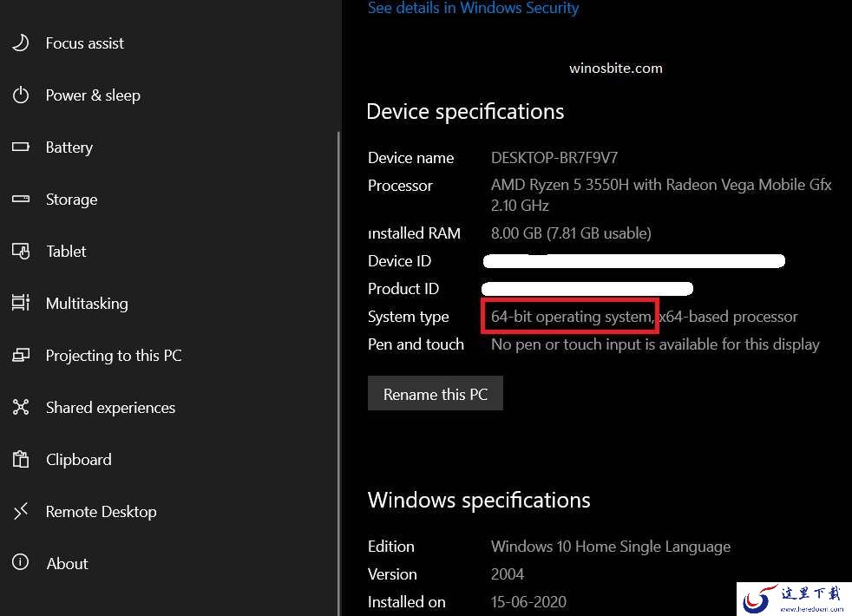Click the Tablet icon in sidebar

click(x=21, y=251)
